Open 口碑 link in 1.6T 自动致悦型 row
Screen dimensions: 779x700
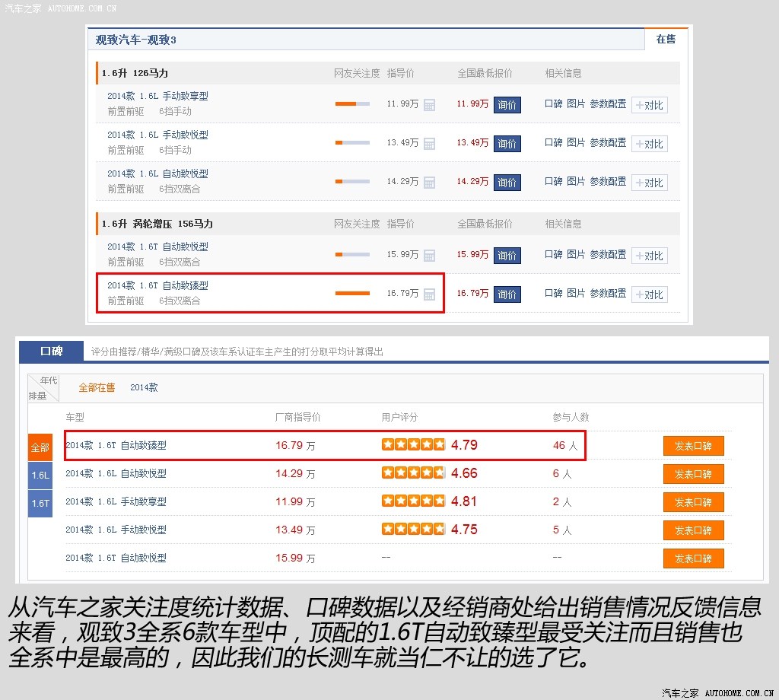554,254
